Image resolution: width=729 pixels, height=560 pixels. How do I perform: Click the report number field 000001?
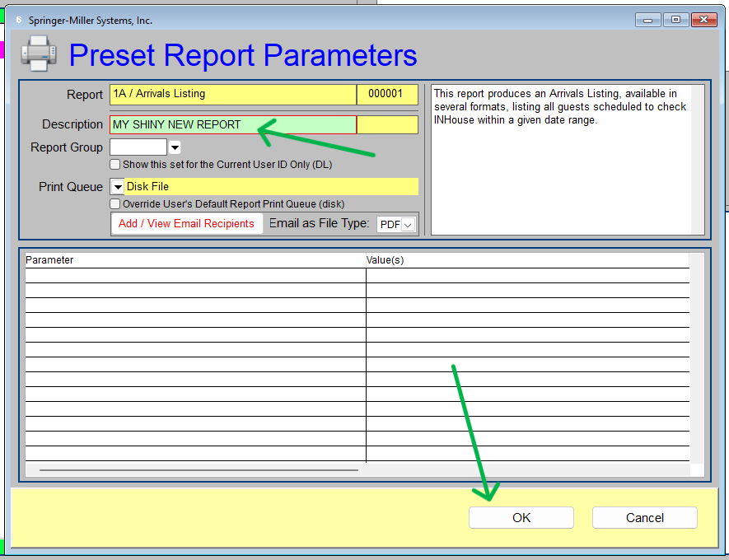pyautogui.click(x=387, y=95)
